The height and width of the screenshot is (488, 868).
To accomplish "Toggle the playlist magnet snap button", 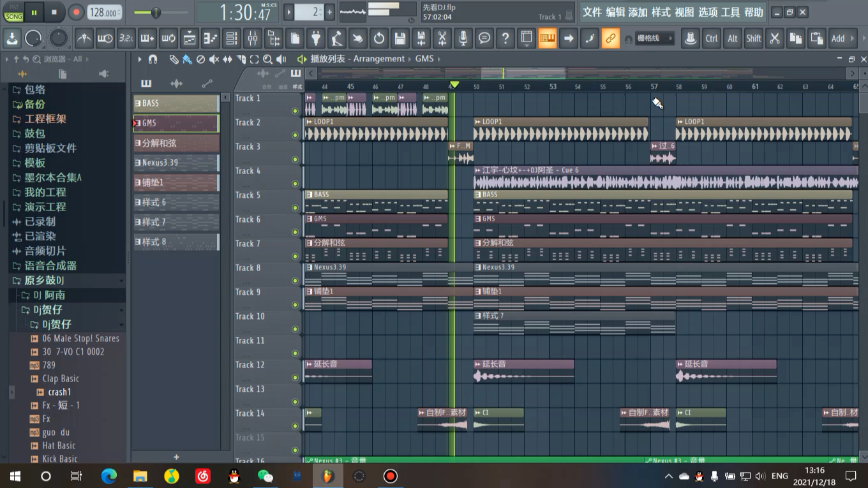I will point(153,59).
